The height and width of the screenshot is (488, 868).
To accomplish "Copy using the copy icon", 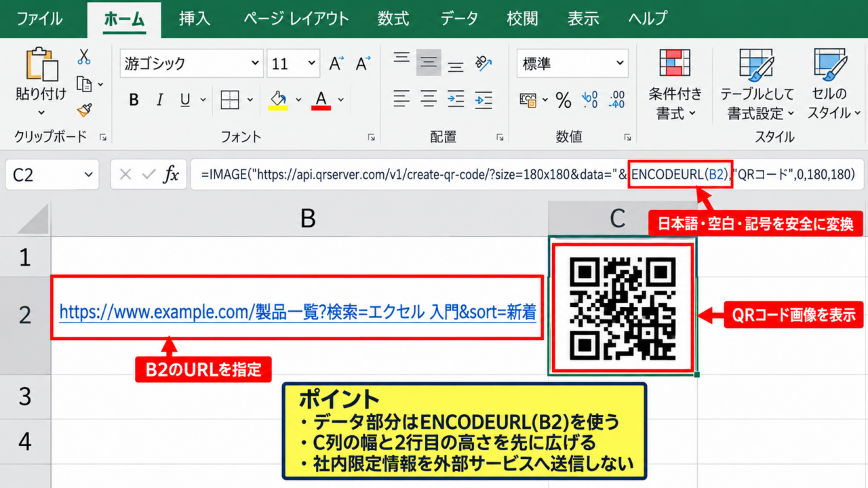I will [x=84, y=84].
